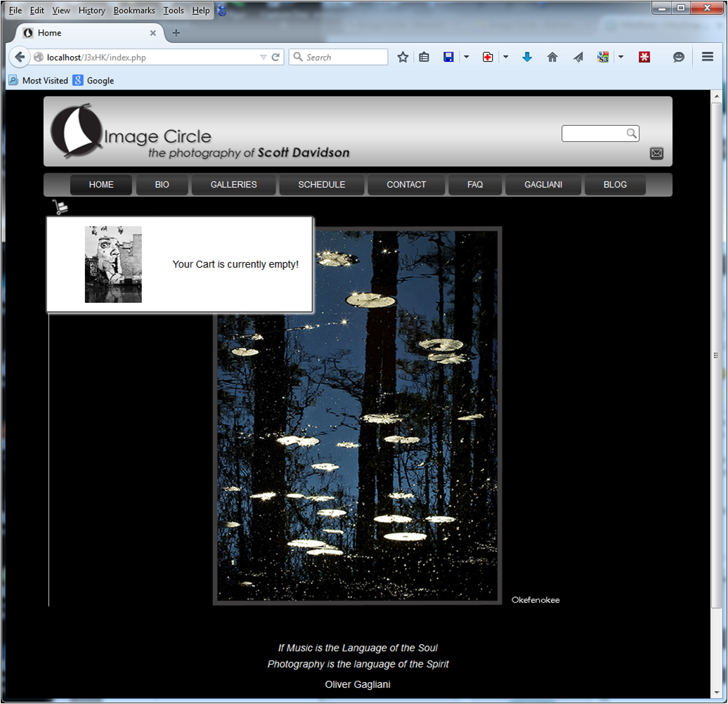Open the Help menu
The image size is (728, 704).
(201, 11)
